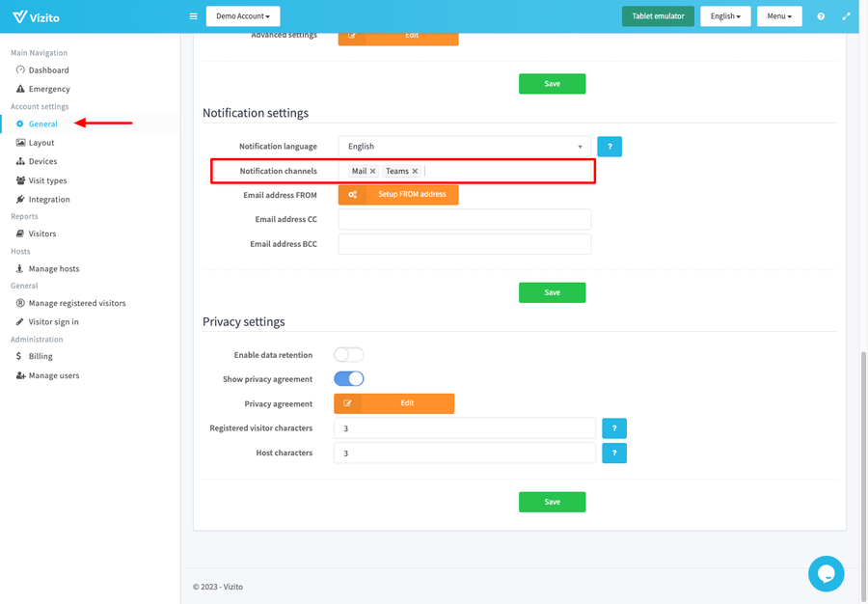Image resolution: width=868 pixels, height=604 pixels.
Task: Open the chat support bubble
Action: click(x=826, y=573)
